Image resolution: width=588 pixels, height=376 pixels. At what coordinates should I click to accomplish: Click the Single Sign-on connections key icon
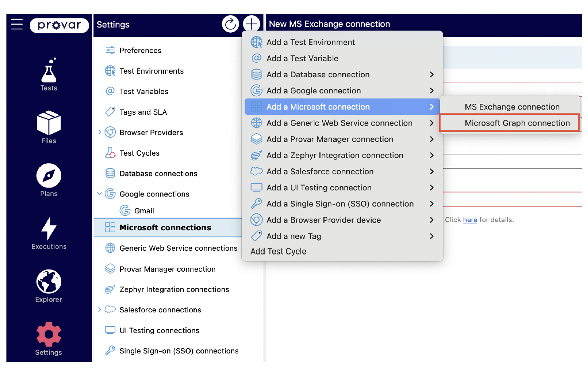coord(110,351)
